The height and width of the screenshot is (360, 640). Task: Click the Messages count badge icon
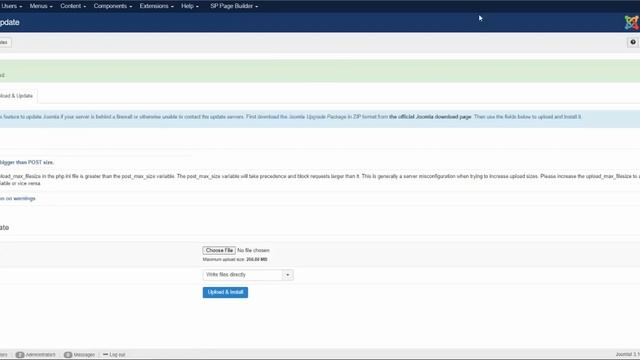point(68,355)
